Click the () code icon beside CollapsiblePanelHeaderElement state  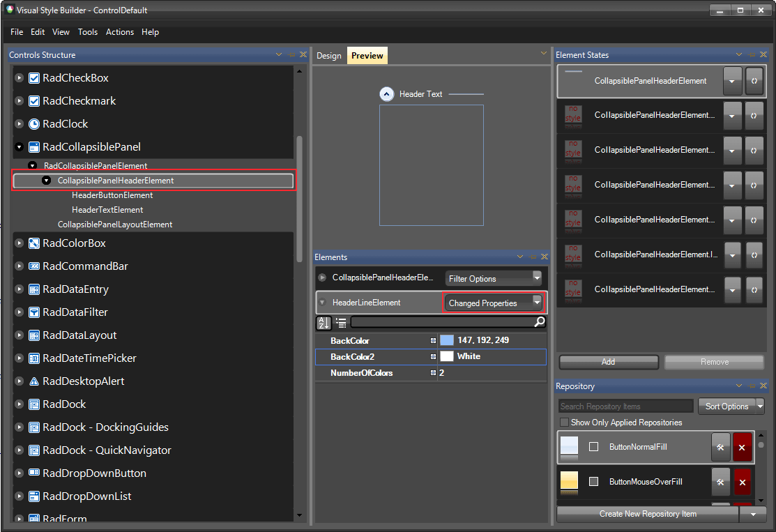pyautogui.click(x=754, y=81)
